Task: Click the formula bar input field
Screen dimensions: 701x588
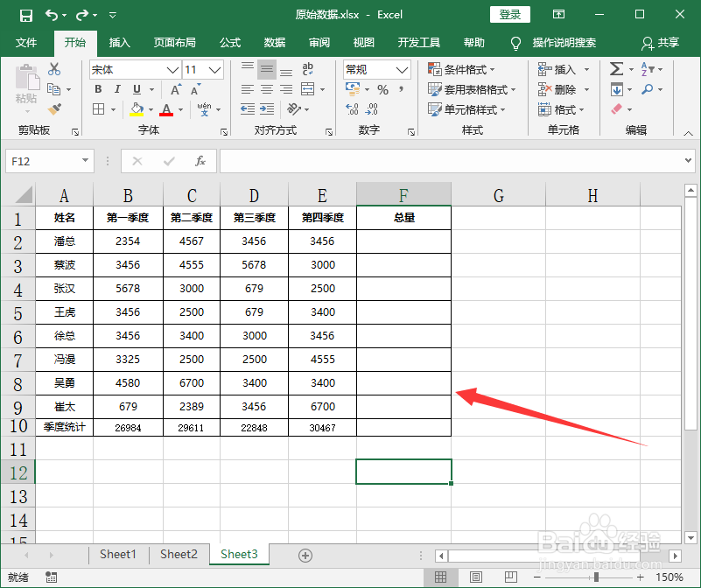Action: [451, 161]
